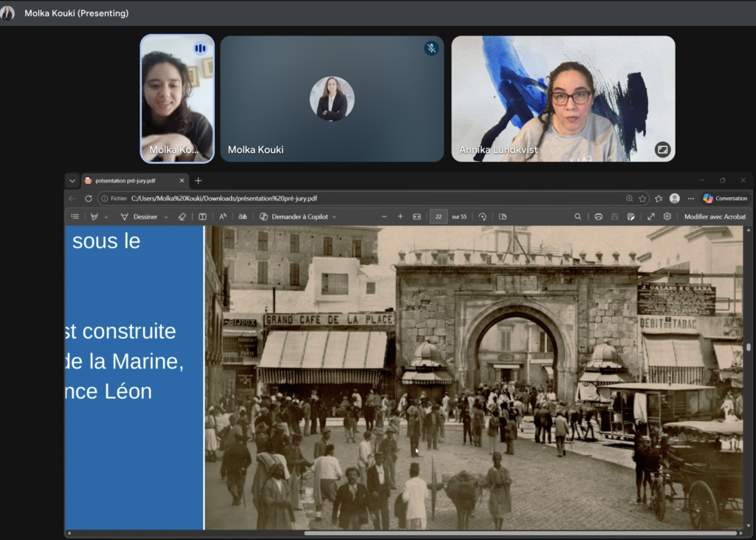Open PDF settings gear icon
Image resolution: width=756 pixels, height=540 pixels.
click(667, 216)
